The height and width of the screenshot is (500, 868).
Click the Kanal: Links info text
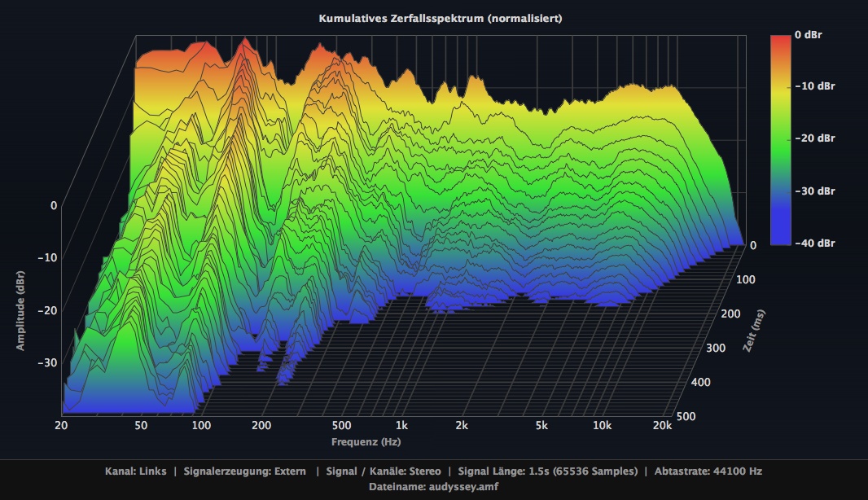(x=136, y=471)
